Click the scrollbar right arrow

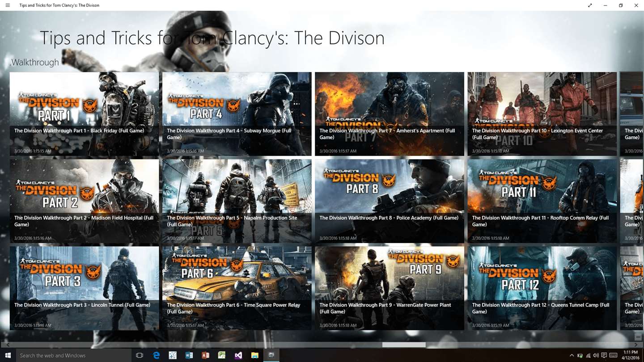pyautogui.click(x=636, y=345)
